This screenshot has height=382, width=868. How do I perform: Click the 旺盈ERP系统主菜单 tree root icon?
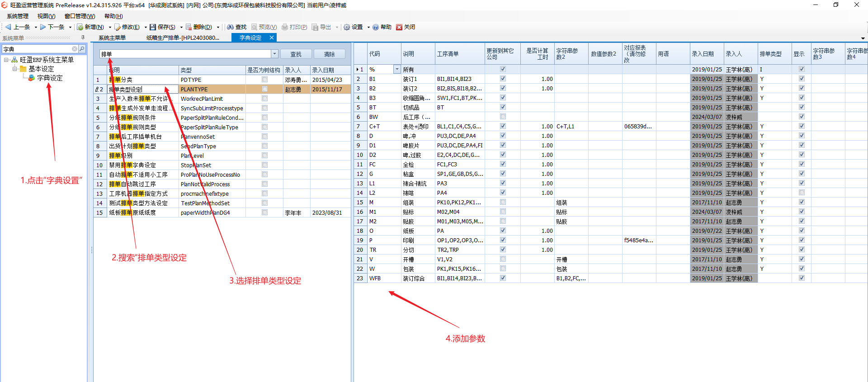point(14,60)
